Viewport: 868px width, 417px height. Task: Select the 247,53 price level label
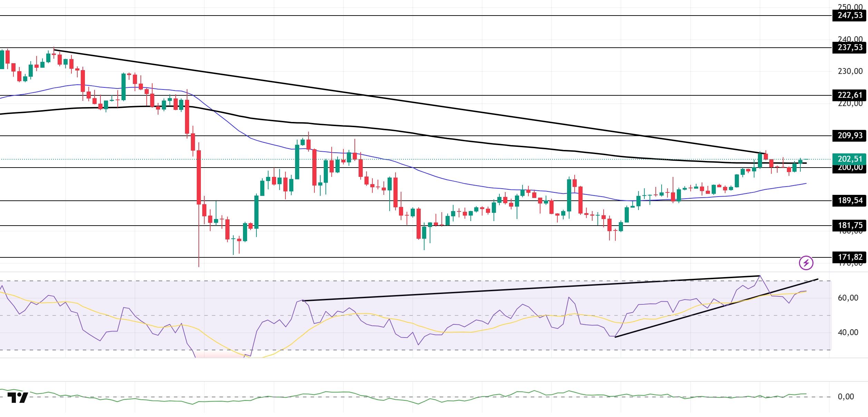pos(849,16)
